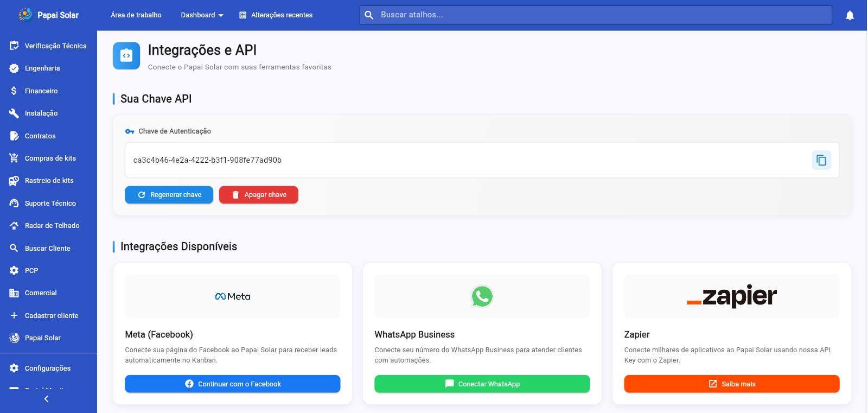Click the Cadastrar cliente plus icon

(14, 315)
